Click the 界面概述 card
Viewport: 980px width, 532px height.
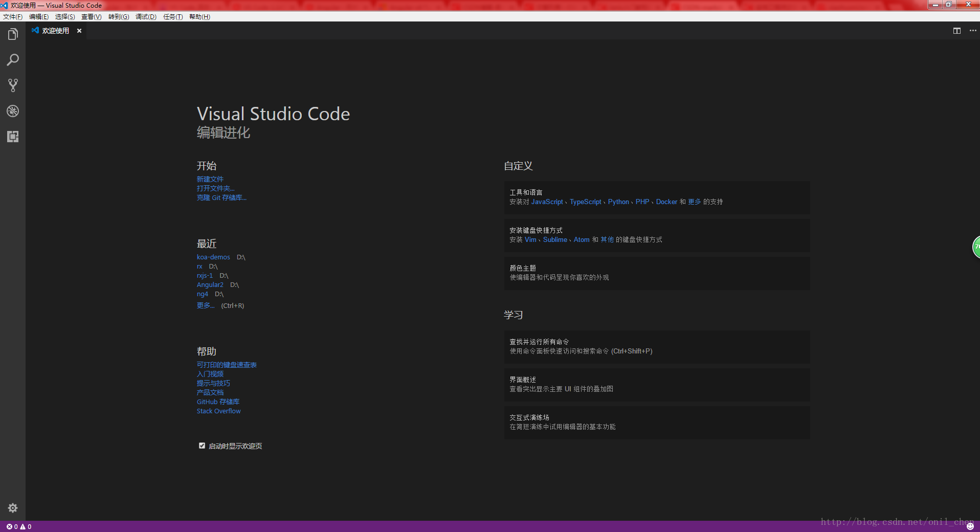[x=657, y=385]
